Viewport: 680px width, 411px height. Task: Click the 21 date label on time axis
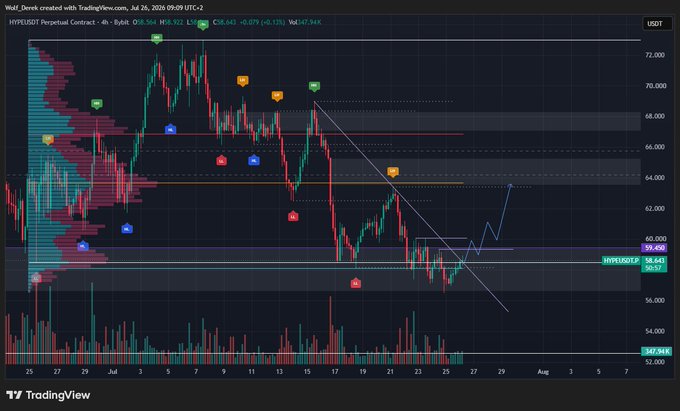[390, 372]
